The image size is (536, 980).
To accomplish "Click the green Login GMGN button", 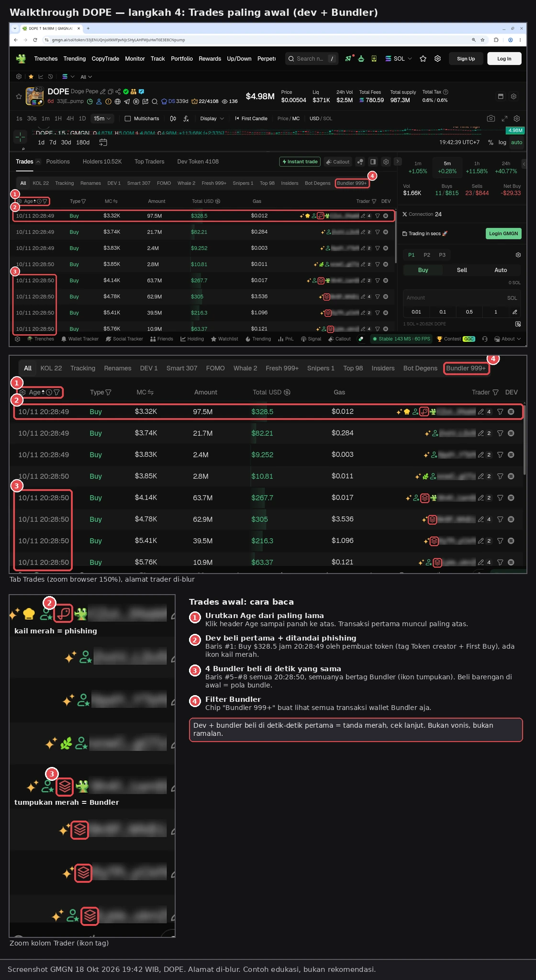I will 503,234.
